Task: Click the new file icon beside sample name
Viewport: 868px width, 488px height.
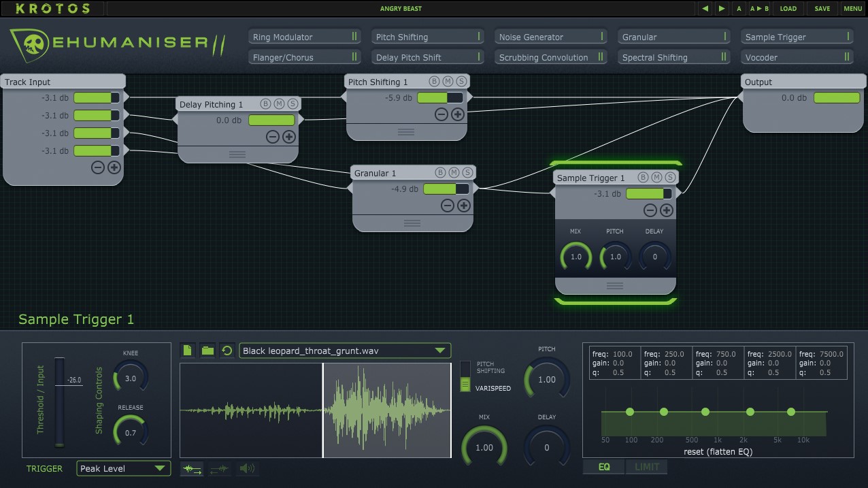Action: click(188, 351)
